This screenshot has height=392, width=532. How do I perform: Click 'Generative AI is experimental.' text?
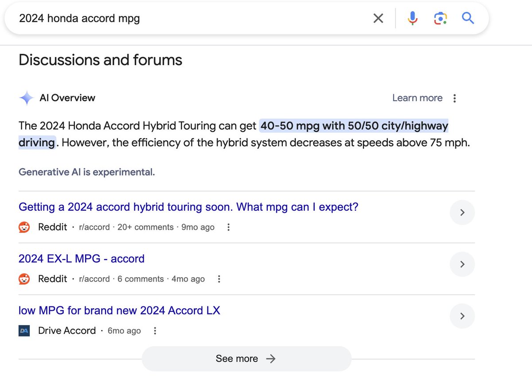pos(87,172)
